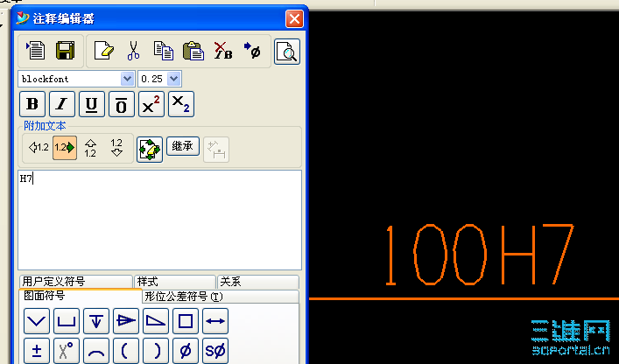The width and height of the screenshot is (619, 364).
Task: Switch to the 形位公差符号 (T) tab
Action: [x=221, y=297]
